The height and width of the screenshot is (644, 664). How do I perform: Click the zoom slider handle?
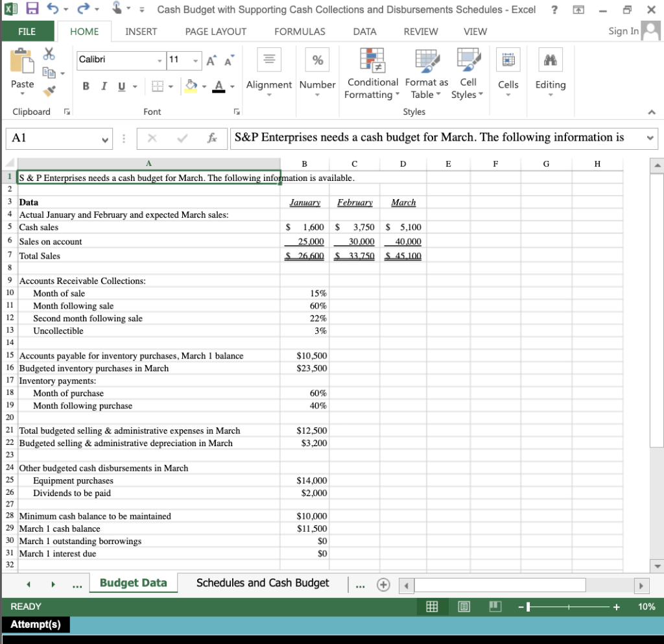coord(528,607)
